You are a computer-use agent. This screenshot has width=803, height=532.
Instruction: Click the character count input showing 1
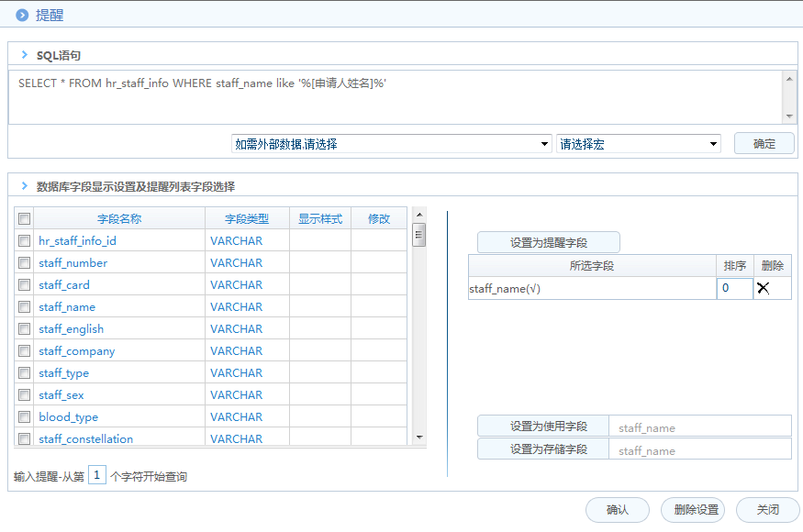click(96, 476)
